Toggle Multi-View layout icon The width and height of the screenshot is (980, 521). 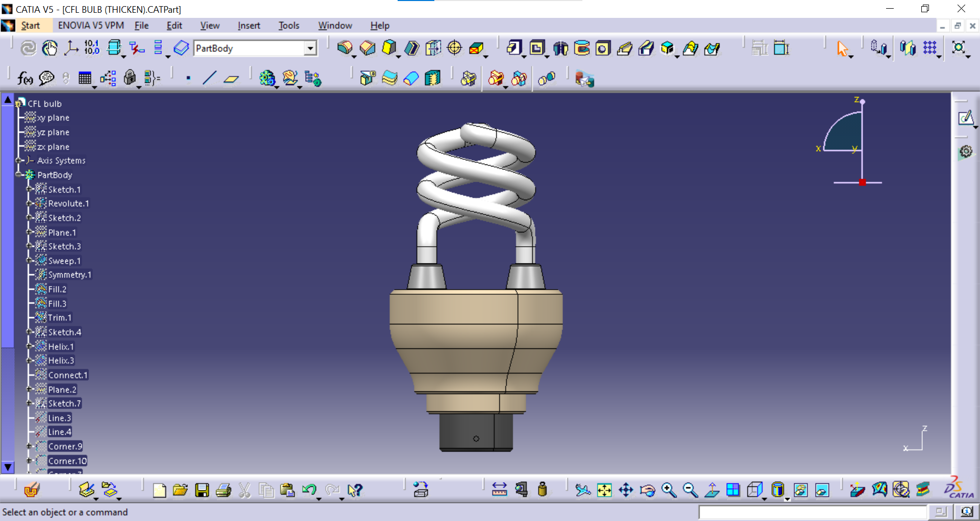point(733,490)
